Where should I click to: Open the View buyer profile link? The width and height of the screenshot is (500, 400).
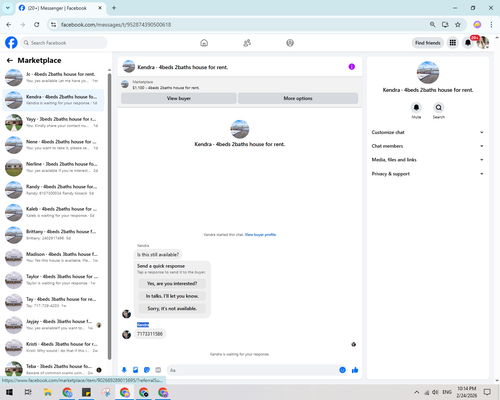(260, 235)
